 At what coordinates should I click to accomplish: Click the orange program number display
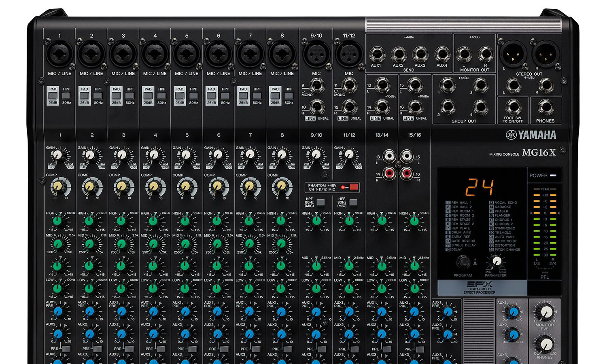[480, 187]
